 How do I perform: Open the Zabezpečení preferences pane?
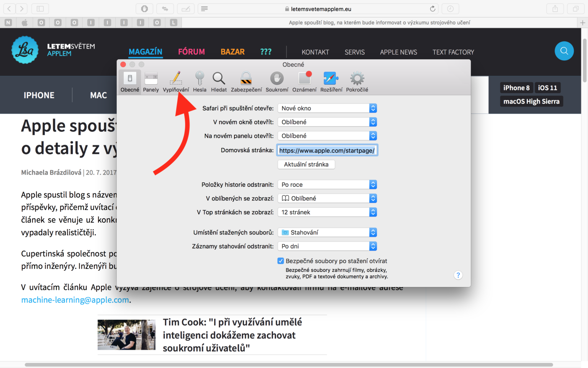246,82
